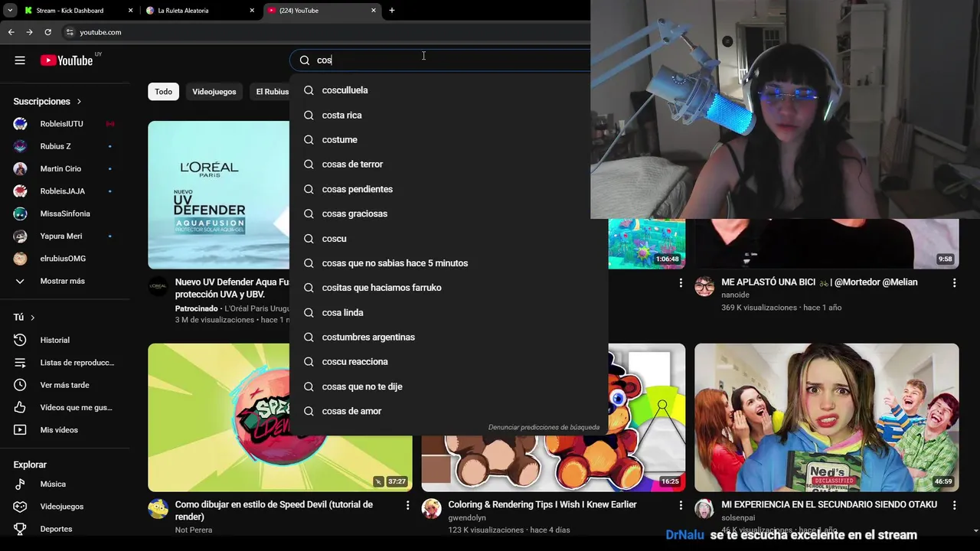
Task: Reload the YouTube page
Action: [47, 32]
